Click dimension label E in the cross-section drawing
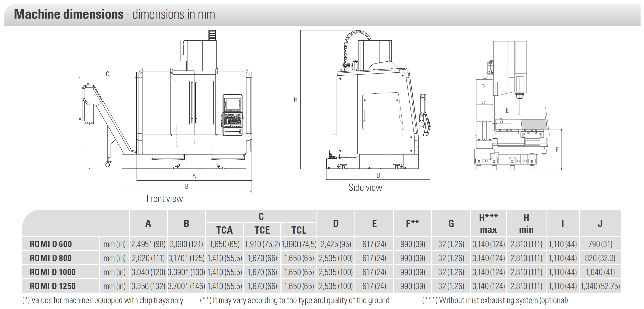The height and width of the screenshot is (309, 644). (507, 110)
